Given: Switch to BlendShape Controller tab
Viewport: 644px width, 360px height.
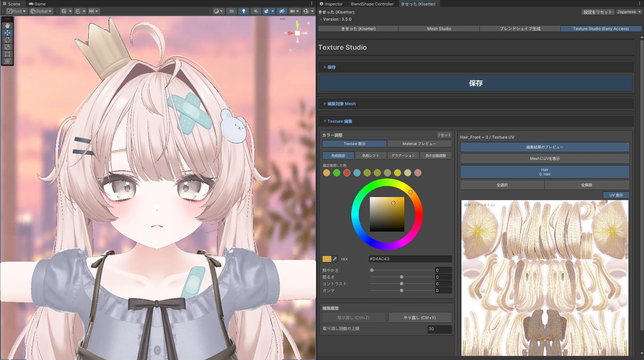Looking at the screenshot, I should coord(372,4).
